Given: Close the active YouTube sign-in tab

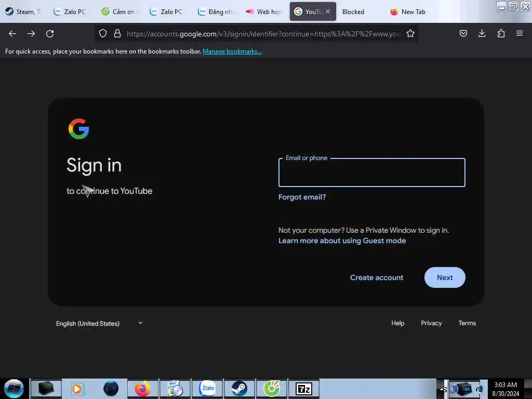Looking at the screenshot, I should [x=328, y=11].
